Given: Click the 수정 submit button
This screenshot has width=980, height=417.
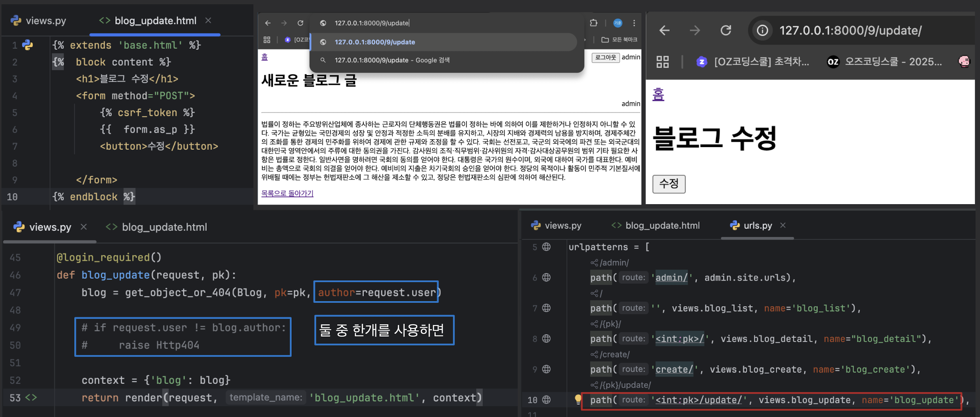Looking at the screenshot, I should [x=668, y=184].
